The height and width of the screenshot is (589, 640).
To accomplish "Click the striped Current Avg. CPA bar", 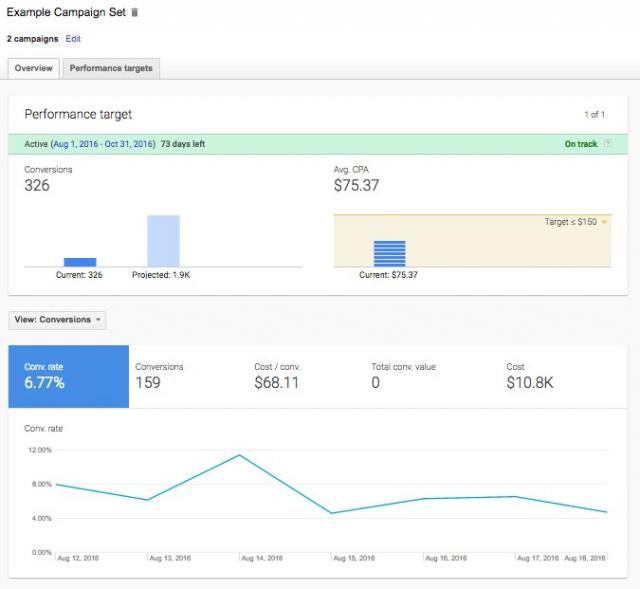I will pyautogui.click(x=389, y=253).
